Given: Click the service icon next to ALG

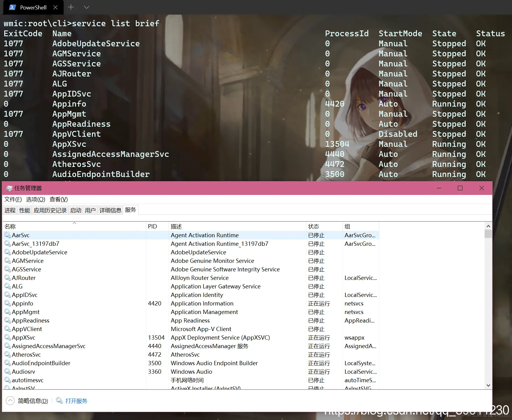Looking at the screenshot, I should tap(8, 286).
